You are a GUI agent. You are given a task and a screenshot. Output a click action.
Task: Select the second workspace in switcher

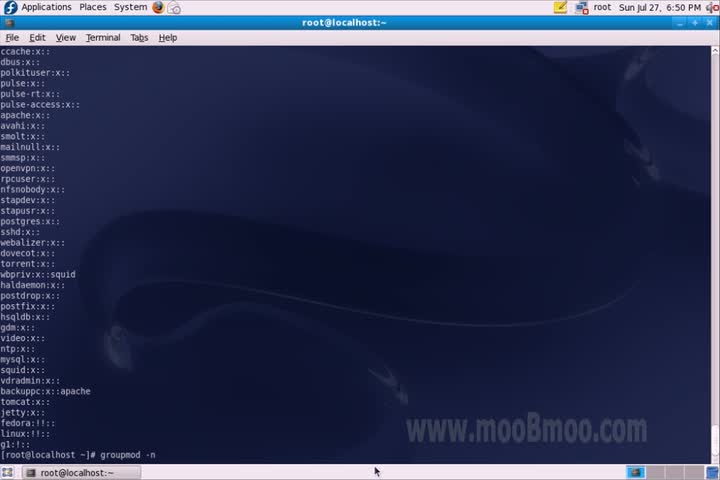tap(655, 472)
